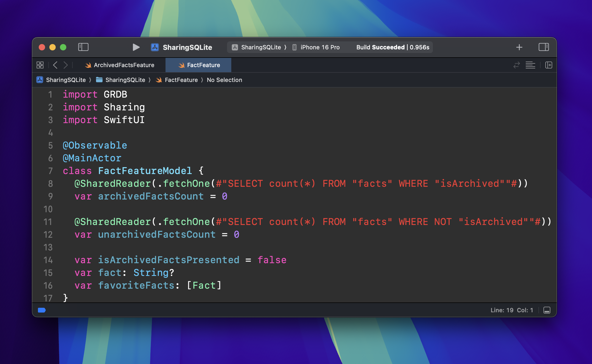This screenshot has width=592, height=364.
Task: Choose the iPhone 16 Pro destination
Action: pyautogui.click(x=316, y=47)
